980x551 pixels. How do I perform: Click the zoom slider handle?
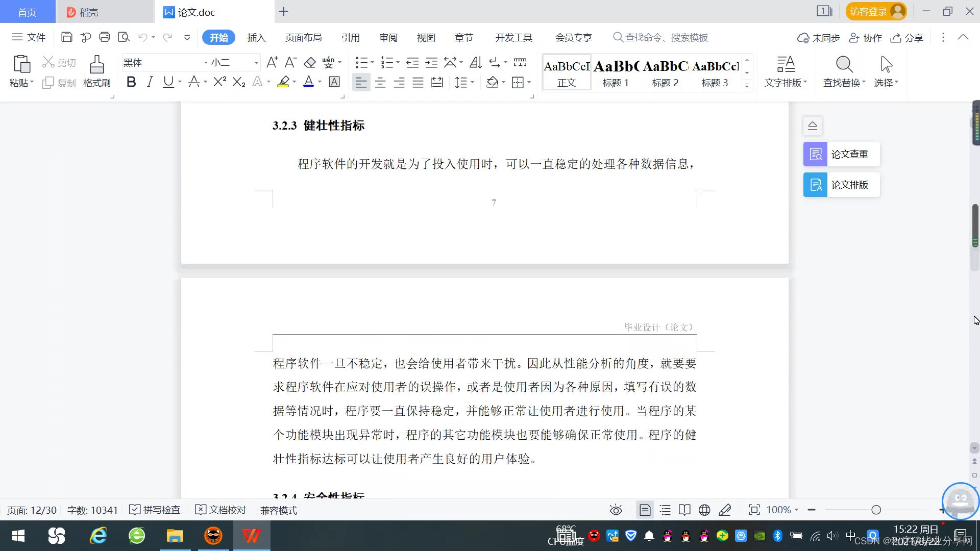876,510
